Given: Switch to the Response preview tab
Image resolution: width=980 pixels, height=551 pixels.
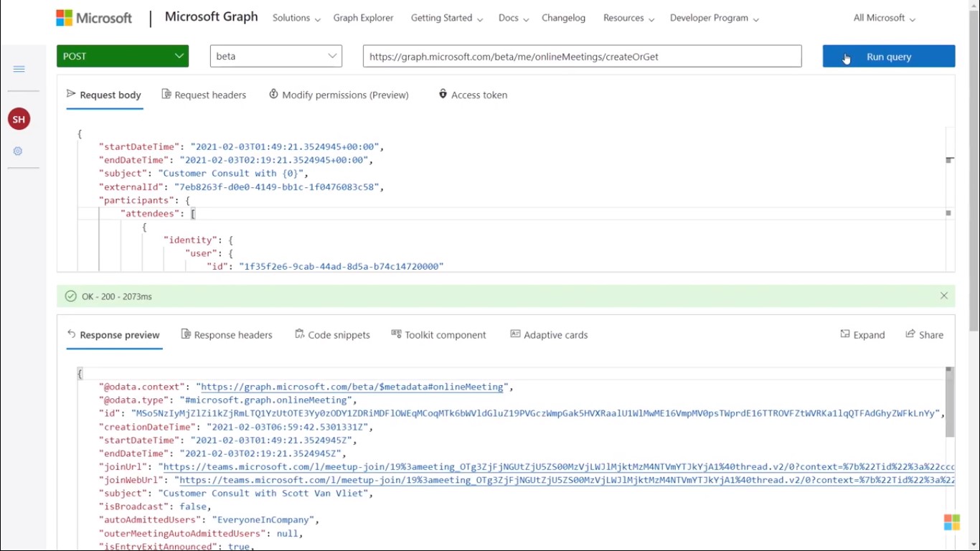Looking at the screenshot, I should [x=113, y=335].
